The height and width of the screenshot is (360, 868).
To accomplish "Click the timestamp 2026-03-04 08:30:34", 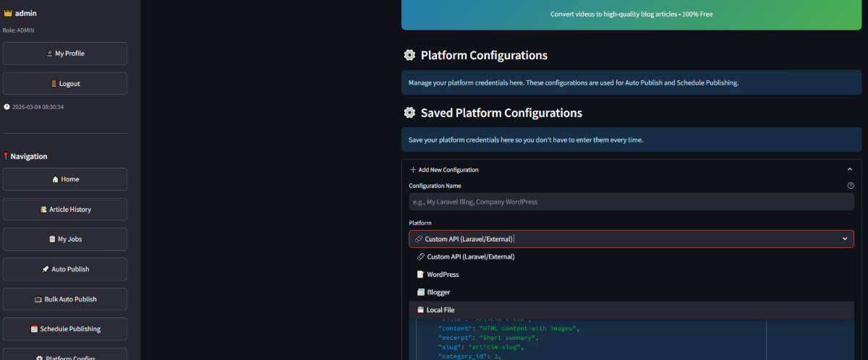I will click(38, 107).
